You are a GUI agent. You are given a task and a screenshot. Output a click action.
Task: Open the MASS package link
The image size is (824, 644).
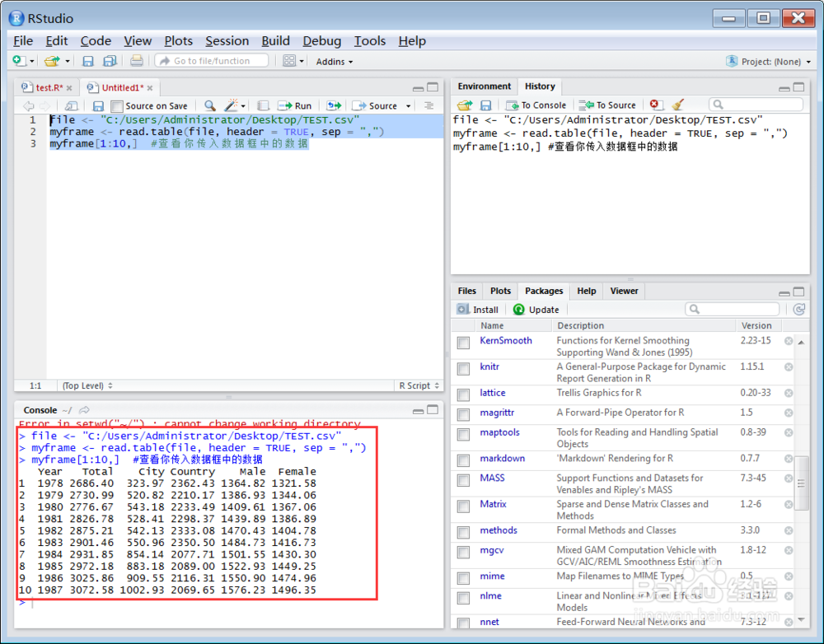(x=492, y=478)
